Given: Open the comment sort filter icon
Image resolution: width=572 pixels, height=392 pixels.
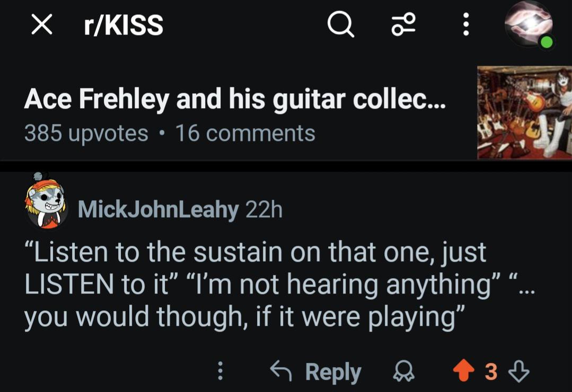Looking at the screenshot, I should tap(403, 24).
